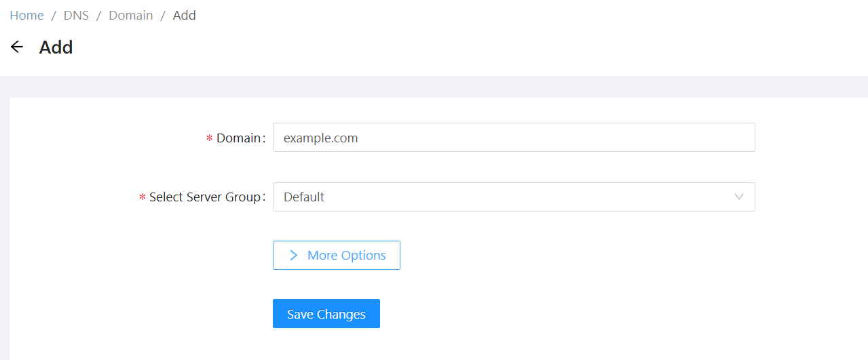The width and height of the screenshot is (868, 360).
Task: Expand the More Options section
Action: click(337, 255)
